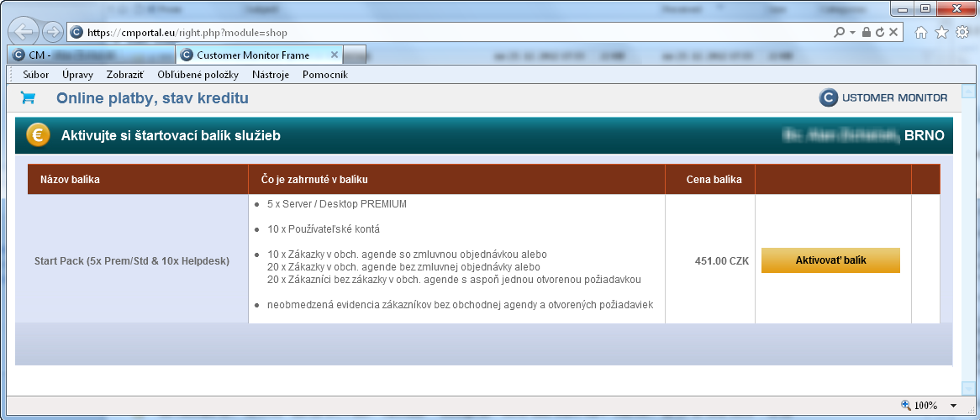Viewport: 980px width, 420px height.
Task: Open the address bar dropdown arrow
Action: (x=852, y=33)
